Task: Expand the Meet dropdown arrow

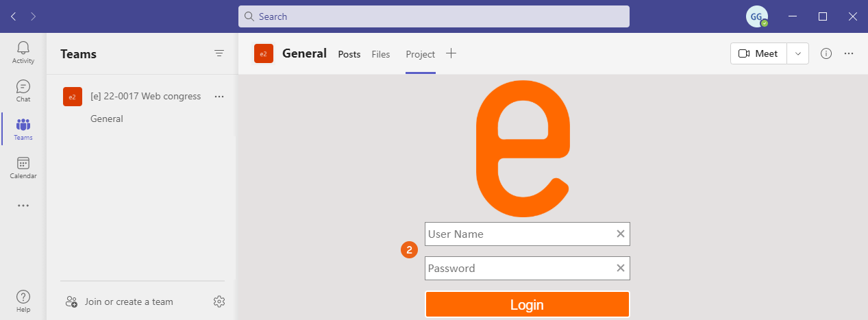Action: [x=797, y=53]
